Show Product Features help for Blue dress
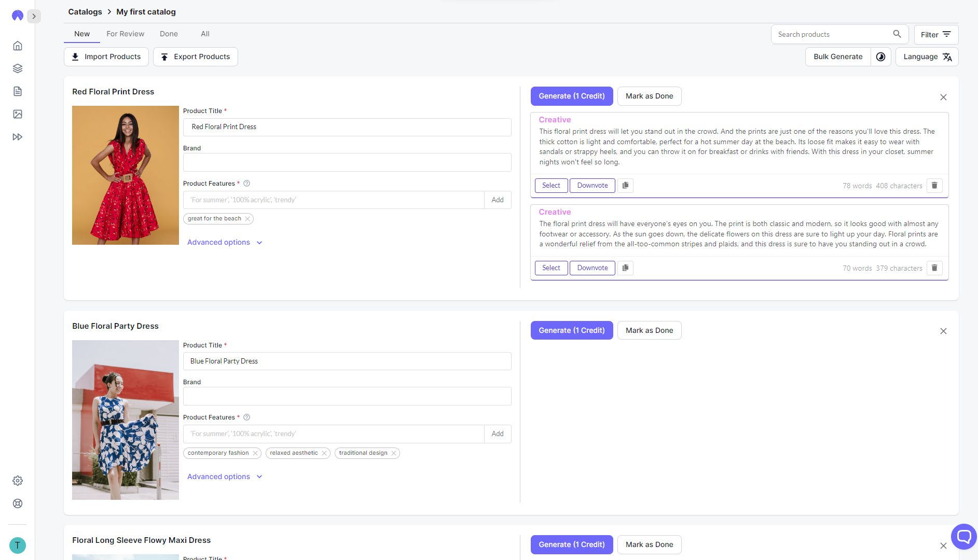The image size is (978, 560). click(247, 417)
